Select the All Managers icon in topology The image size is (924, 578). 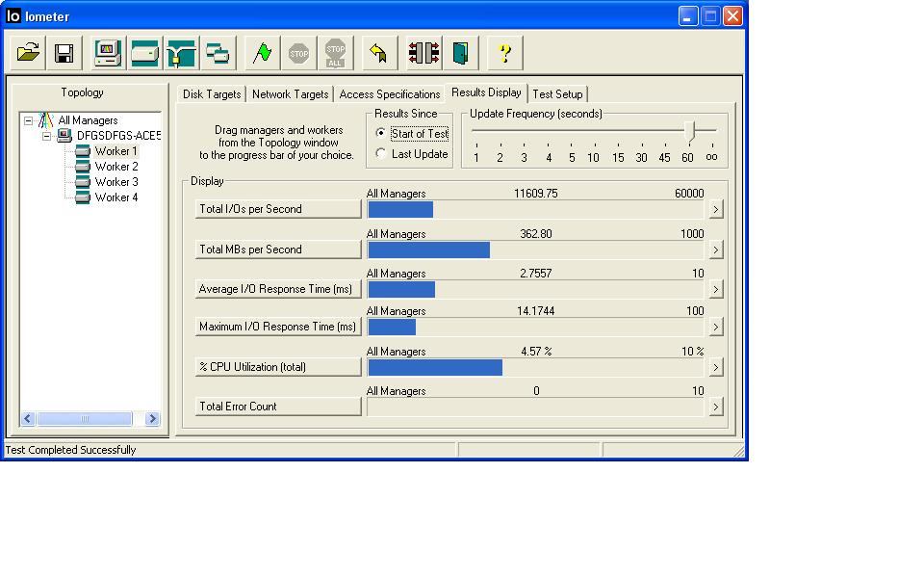point(45,120)
